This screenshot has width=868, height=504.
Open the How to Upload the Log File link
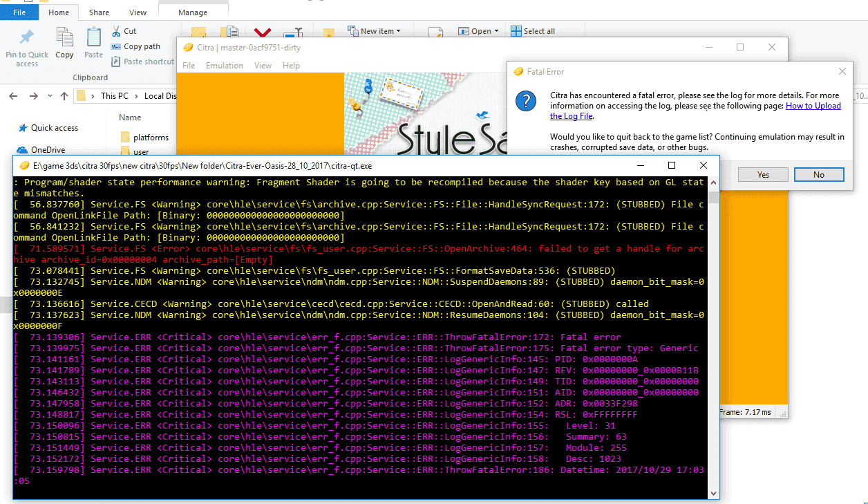pos(695,111)
